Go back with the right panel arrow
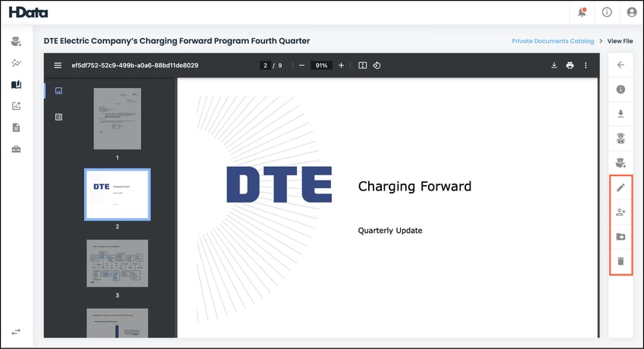Image resolution: width=644 pixels, height=349 pixels. (621, 65)
